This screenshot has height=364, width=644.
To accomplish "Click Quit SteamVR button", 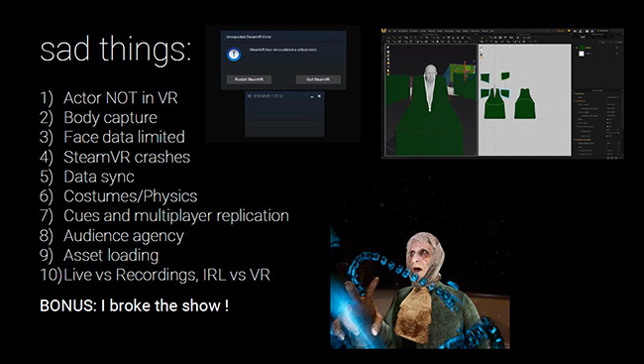I will tap(318, 79).
